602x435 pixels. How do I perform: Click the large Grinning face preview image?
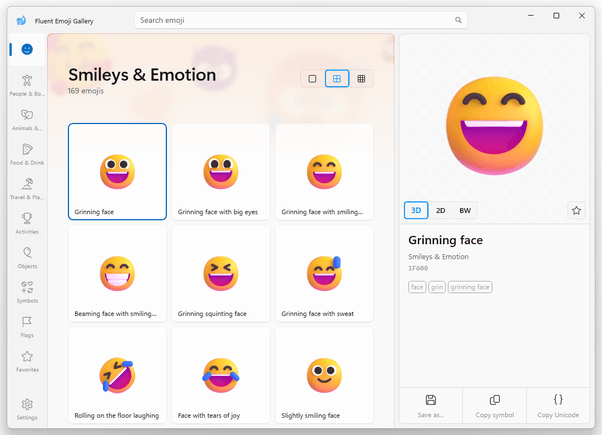[x=494, y=125]
